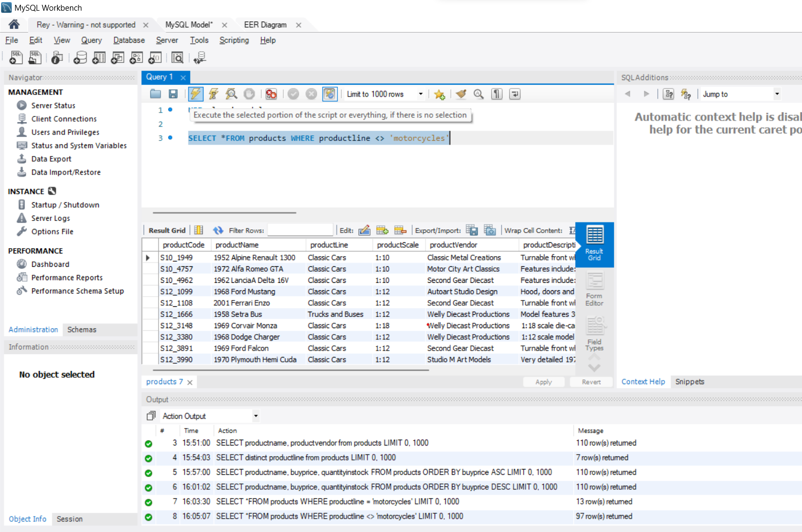Commit transaction checkmark icon
The height and width of the screenshot is (532, 802).
(293, 94)
